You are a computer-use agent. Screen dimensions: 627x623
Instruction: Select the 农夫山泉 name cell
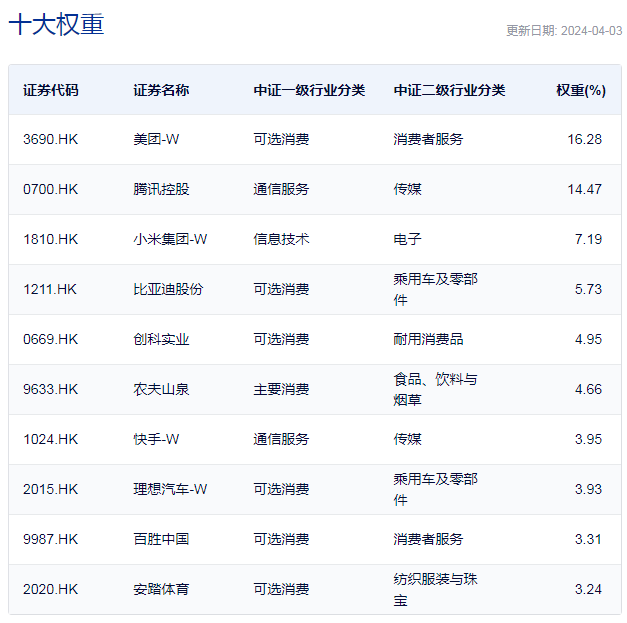point(161,389)
